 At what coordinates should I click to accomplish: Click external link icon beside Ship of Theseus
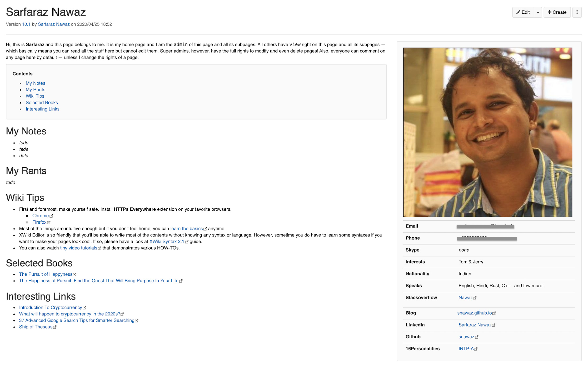click(55, 327)
